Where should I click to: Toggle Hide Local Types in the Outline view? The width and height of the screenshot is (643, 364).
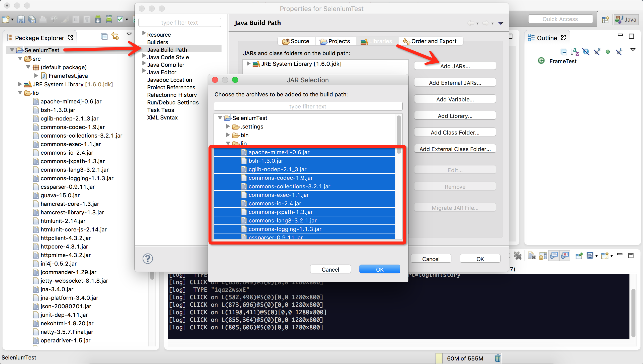(x=619, y=52)
